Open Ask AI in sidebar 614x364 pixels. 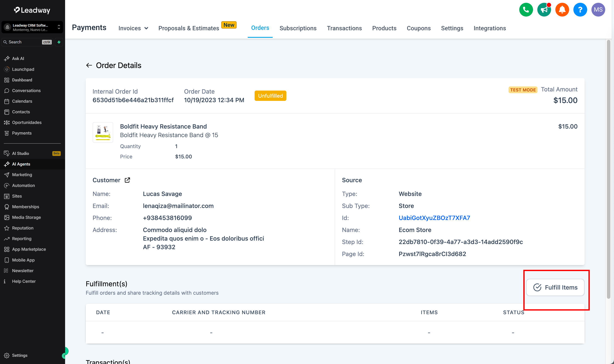(x=32, y=58)
